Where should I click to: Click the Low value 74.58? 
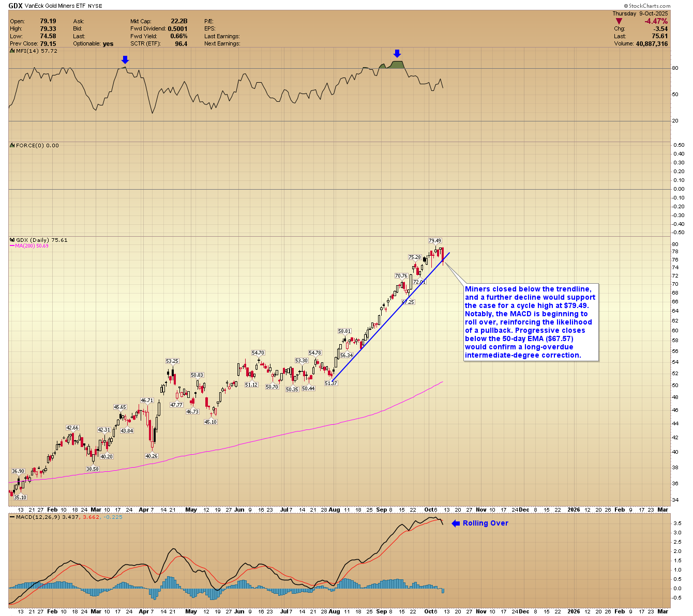(x=48, y=36)
